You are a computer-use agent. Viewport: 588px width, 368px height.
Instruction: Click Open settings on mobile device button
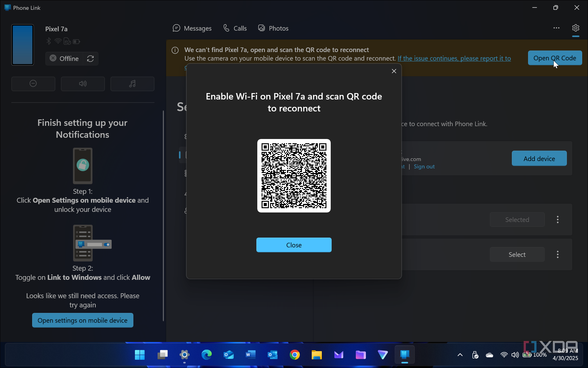pos(83,320)
